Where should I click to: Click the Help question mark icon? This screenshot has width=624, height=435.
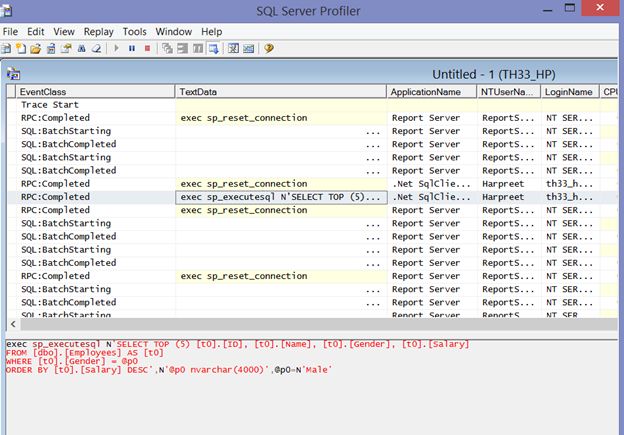tap(269, 48)
